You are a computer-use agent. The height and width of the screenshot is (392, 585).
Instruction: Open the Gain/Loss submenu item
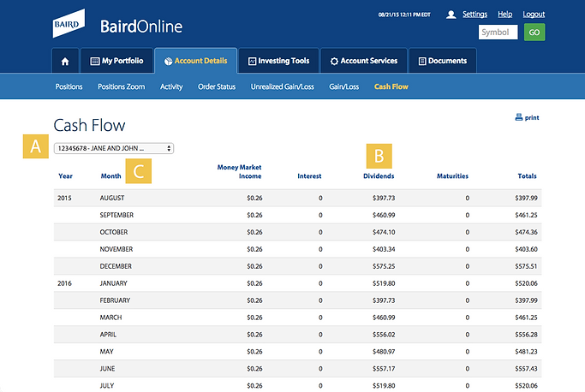(343, 86)
